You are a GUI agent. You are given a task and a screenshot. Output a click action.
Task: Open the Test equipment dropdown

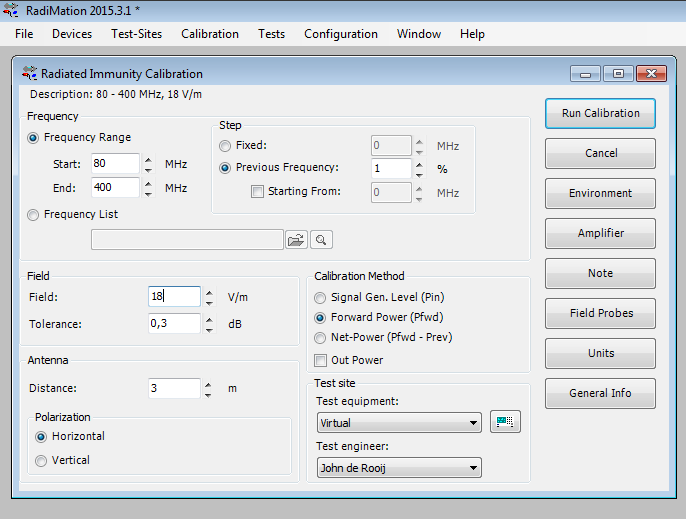click(x=399, y=423)
